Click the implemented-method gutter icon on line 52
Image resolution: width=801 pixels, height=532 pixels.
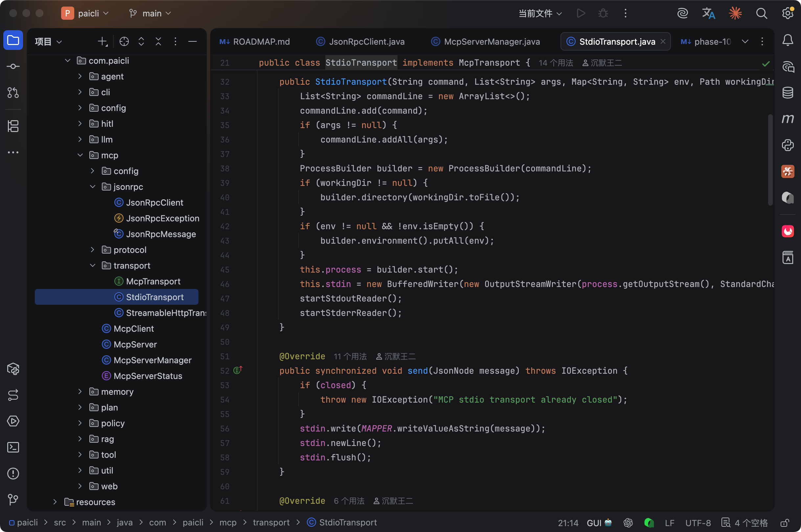(x=238, y=370)
